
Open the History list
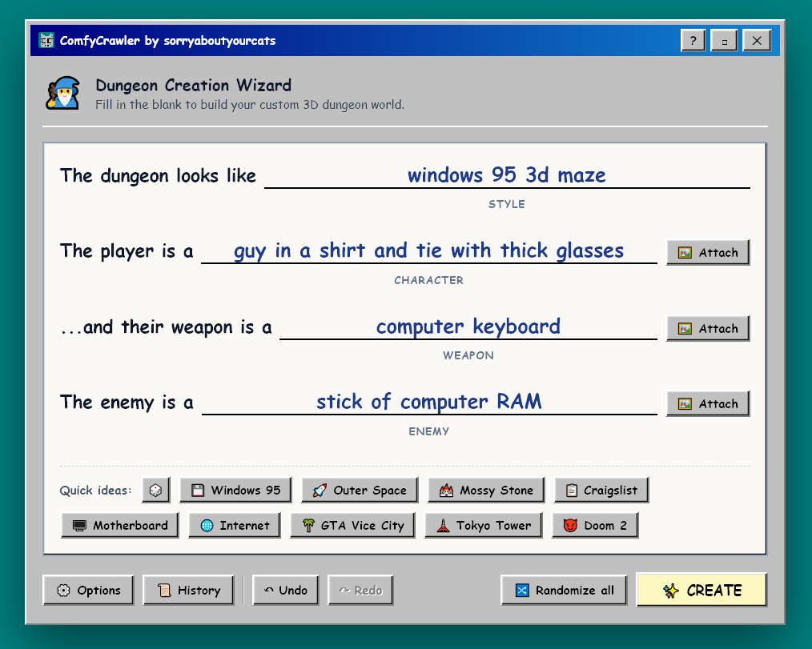[x=188, y=590]
